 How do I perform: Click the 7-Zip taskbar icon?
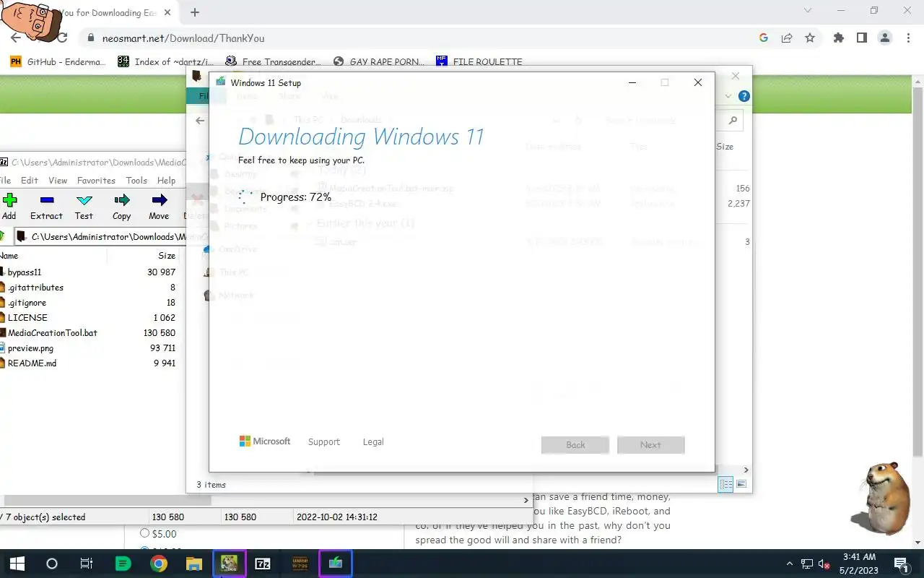tap(263, 564)
